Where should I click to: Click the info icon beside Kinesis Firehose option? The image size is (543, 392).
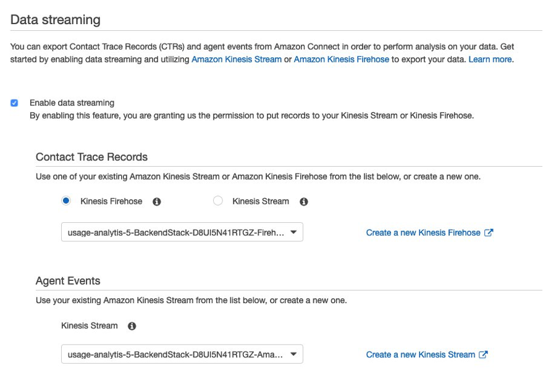click(x=157, y=202)
